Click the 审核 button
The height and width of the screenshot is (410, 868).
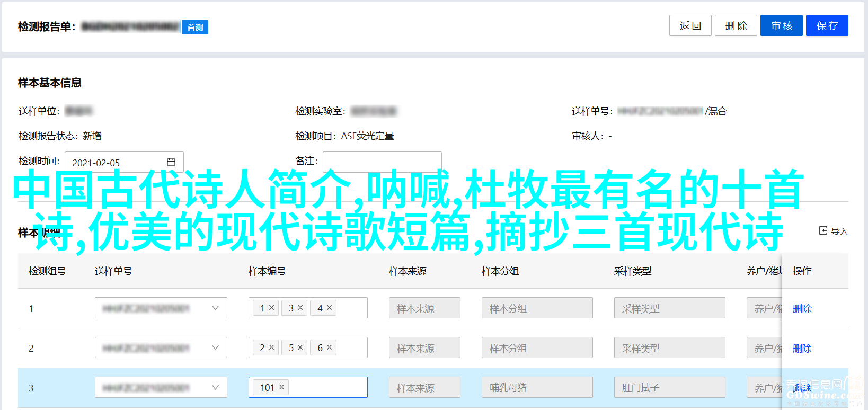pos(781,25)
